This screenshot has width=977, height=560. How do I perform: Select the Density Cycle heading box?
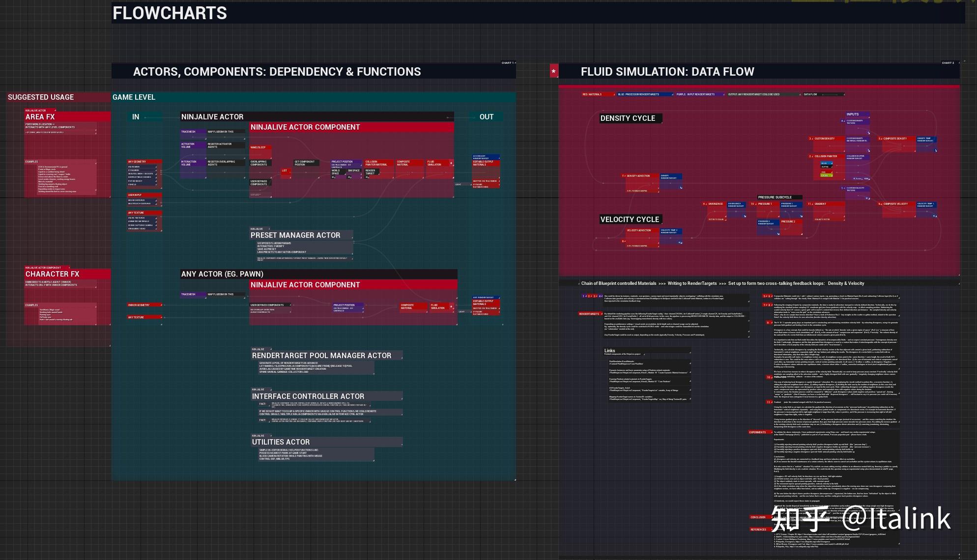coord(630,118)
